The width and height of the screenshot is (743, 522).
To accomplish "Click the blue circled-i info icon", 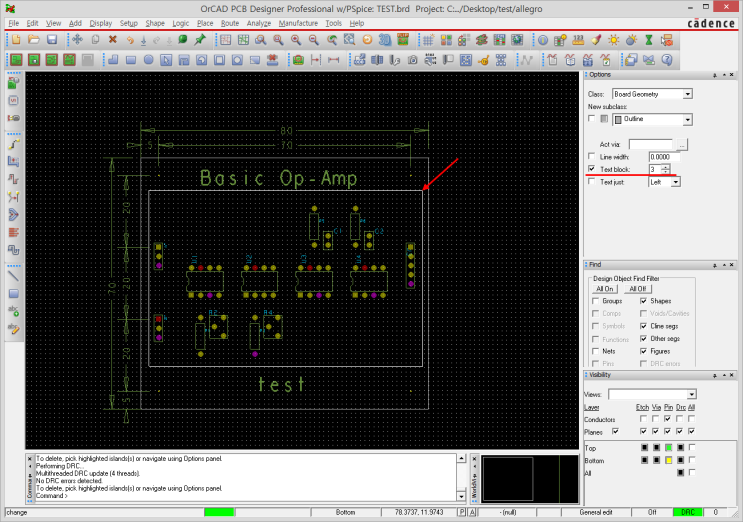I will tap(543, 40).
